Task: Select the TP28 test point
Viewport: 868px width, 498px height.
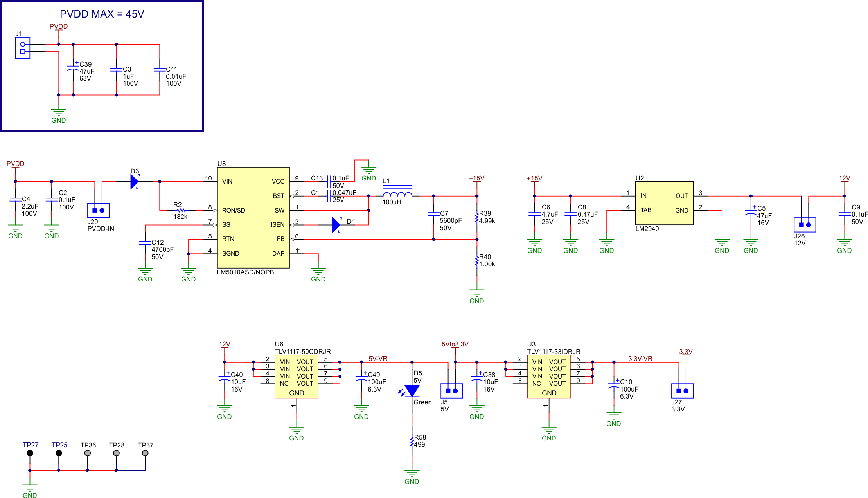Action: (116, 453)
